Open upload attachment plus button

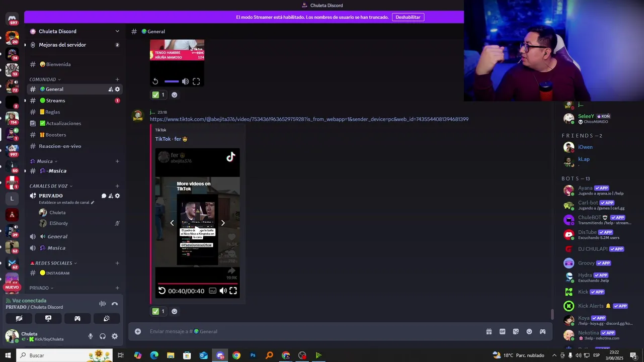coord(138,331)
